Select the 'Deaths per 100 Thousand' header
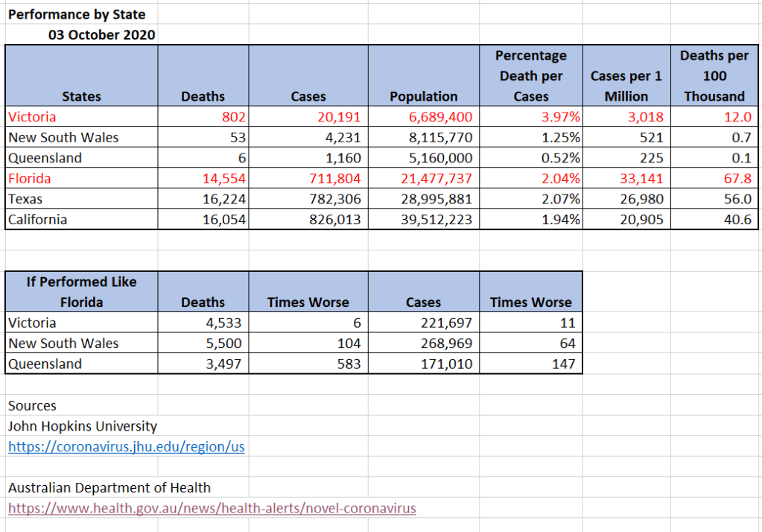Screen dimensions: 762x532 click(714, 76)
